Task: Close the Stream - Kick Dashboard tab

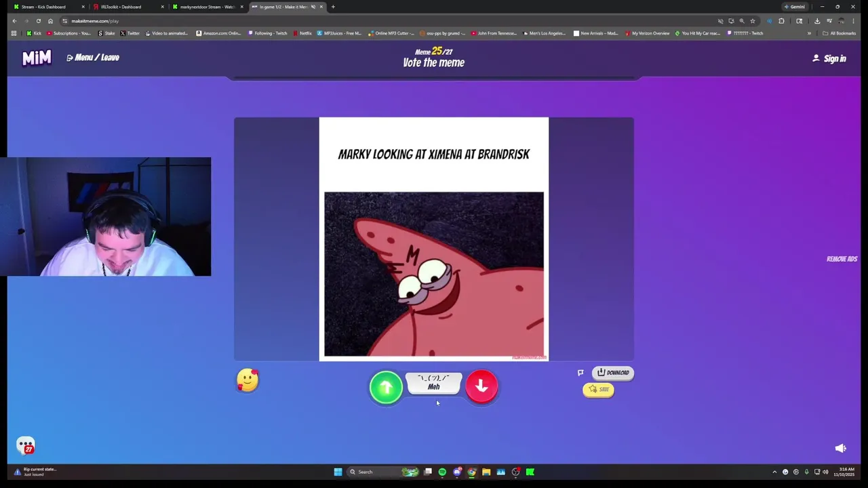Action: [83, 7]
